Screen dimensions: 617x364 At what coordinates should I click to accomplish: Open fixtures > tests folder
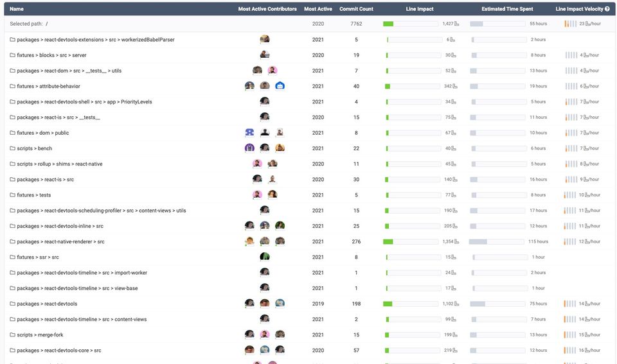coord(34,195)
